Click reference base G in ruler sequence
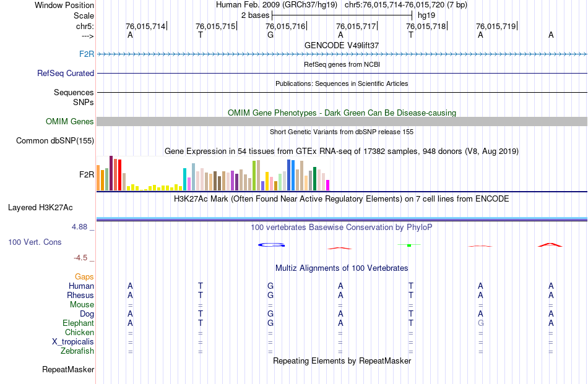This screenshot has height=384, width=588. point(270,35)
